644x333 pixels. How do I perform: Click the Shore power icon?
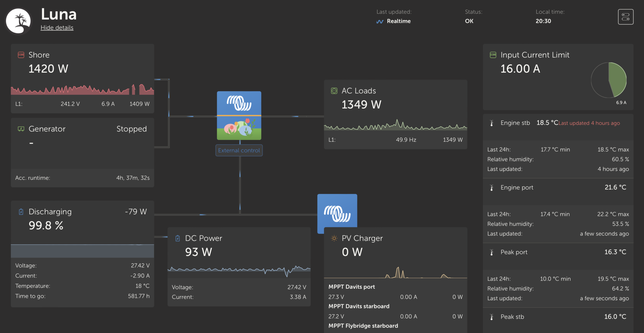click(x=21, y=55)
